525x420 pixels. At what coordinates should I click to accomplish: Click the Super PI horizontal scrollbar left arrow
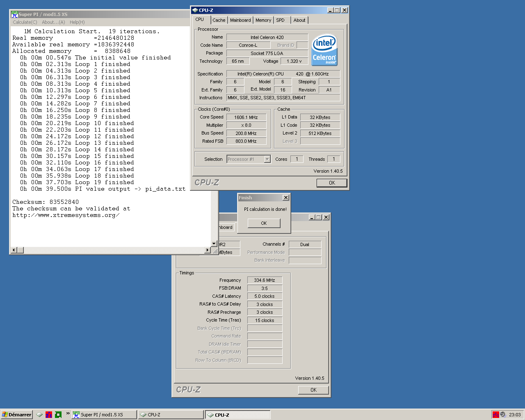coord(14,250)
